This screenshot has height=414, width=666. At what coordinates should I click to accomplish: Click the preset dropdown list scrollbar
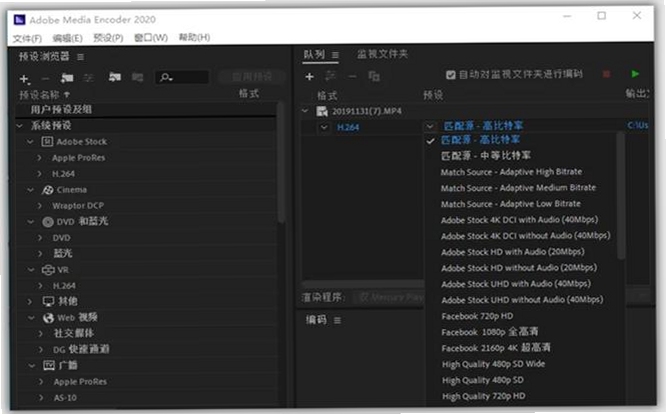click(x=621, y=195)
